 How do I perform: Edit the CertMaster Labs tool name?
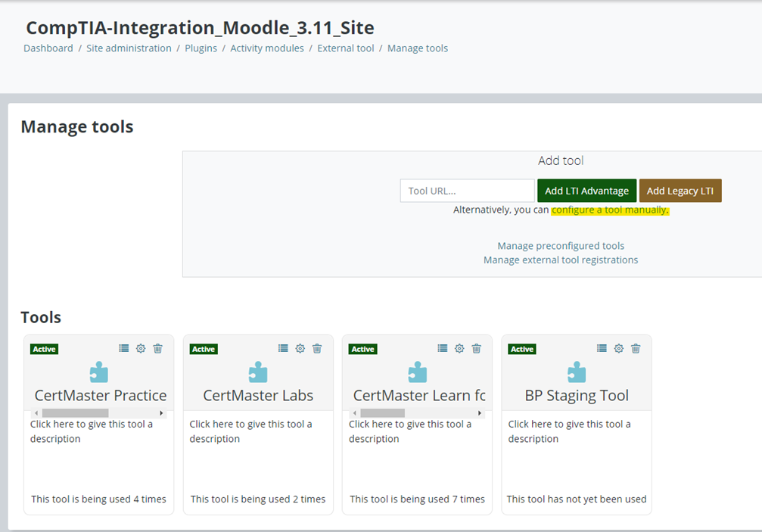click(x=258, y=396)
